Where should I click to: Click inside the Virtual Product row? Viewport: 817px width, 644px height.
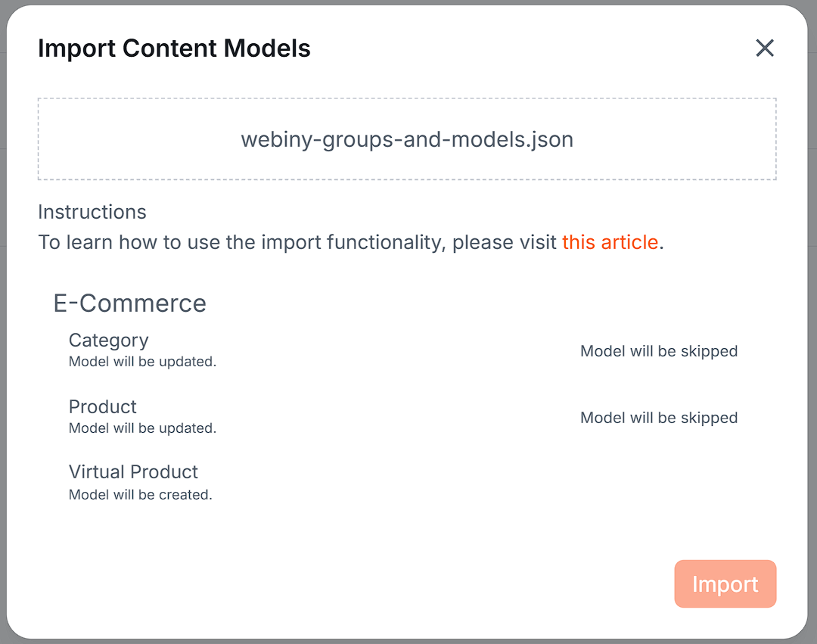[303, 481]
